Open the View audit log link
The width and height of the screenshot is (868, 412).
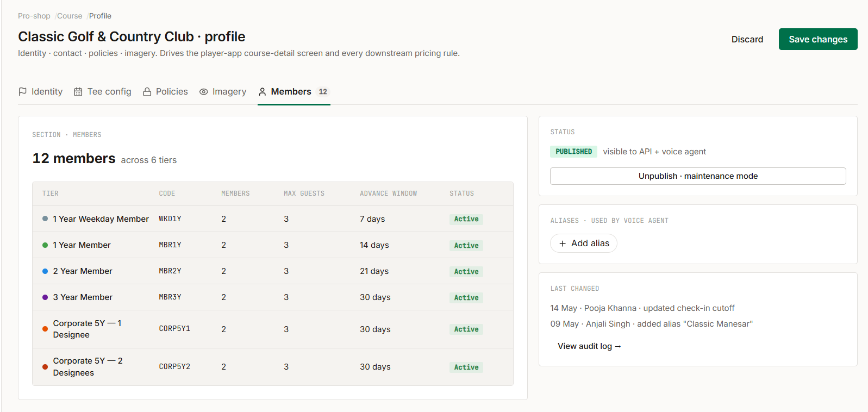pos(589,346)
